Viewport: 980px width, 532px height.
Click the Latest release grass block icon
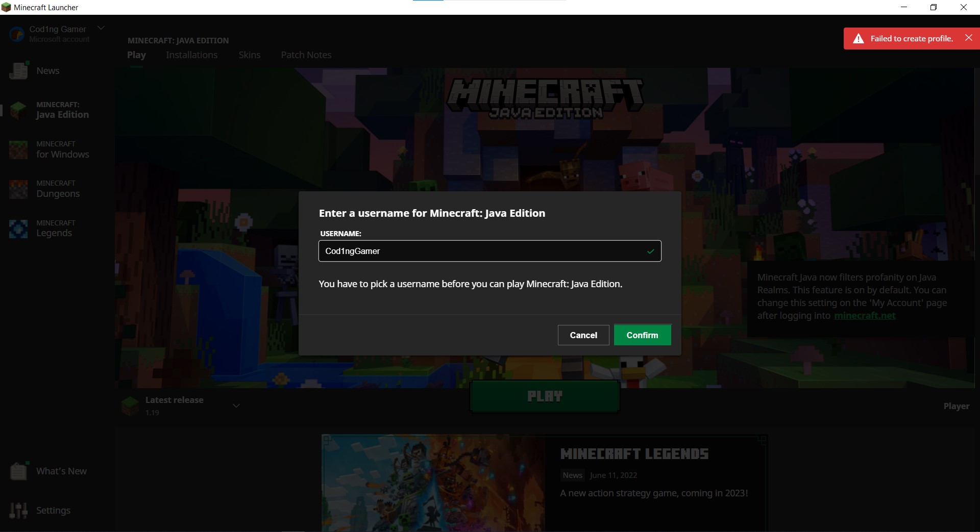130,406
